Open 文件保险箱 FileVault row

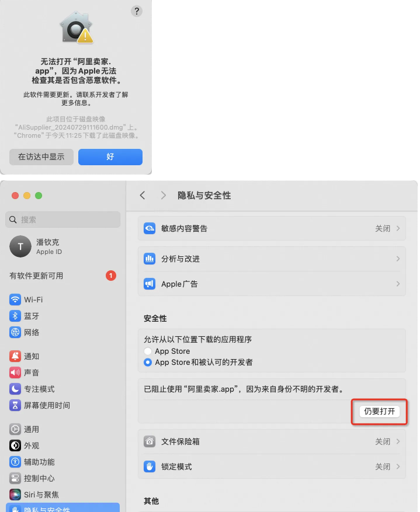(x=272, y=441)
